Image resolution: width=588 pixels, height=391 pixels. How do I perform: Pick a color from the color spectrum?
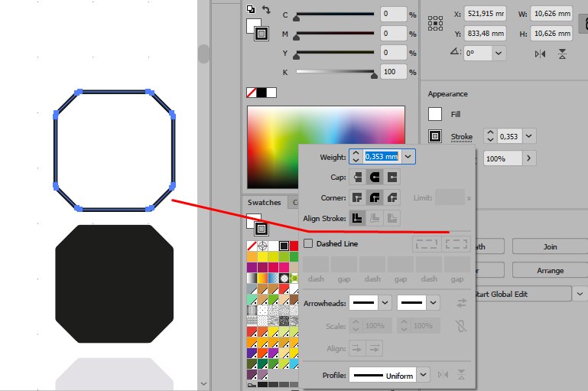tap(326, 147)
